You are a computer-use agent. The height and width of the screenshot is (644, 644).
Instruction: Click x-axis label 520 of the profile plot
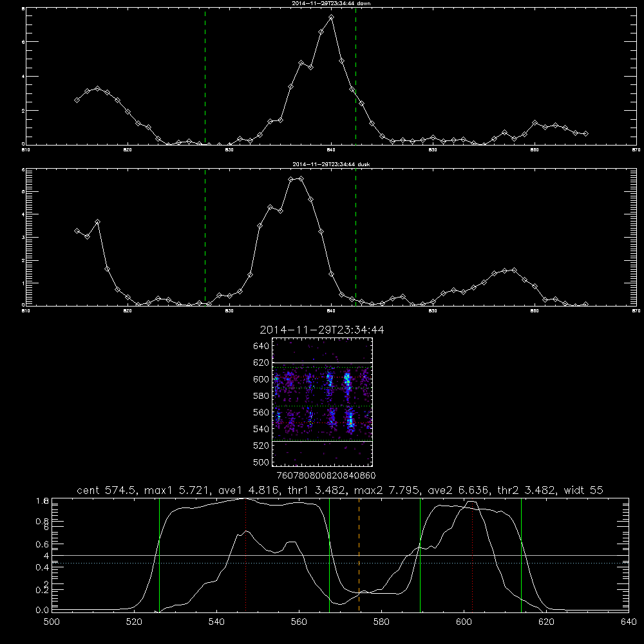coord(134,621)
